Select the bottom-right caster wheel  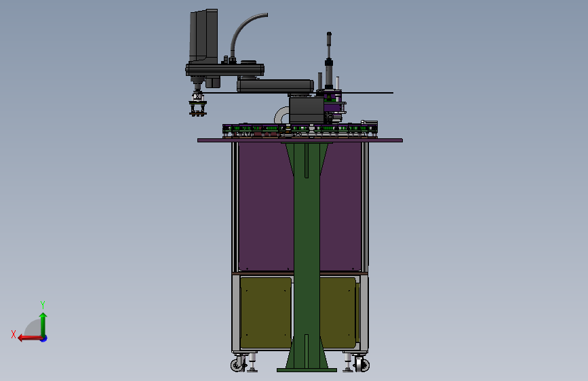point(363,364)
